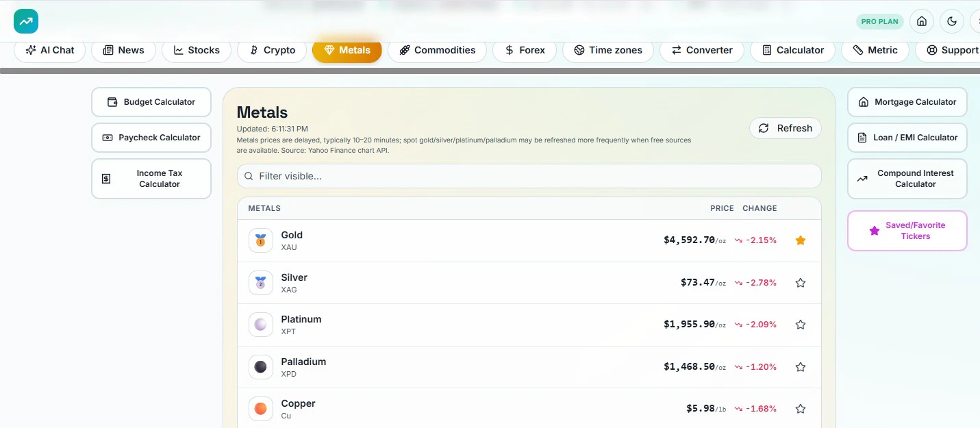Go to the Calculator tab

click(792, 50)
